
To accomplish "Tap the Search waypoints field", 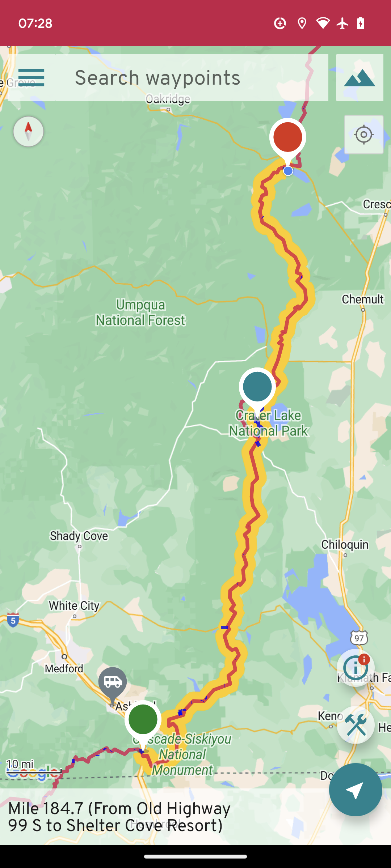I will [x=192, y=77].
